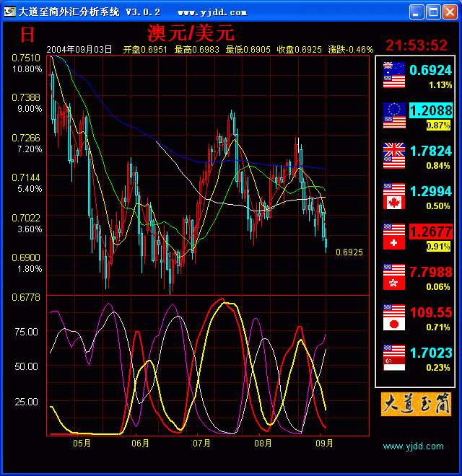
Task: Click the 最高0.6983 high value
Action: click(x=196, y=50)
